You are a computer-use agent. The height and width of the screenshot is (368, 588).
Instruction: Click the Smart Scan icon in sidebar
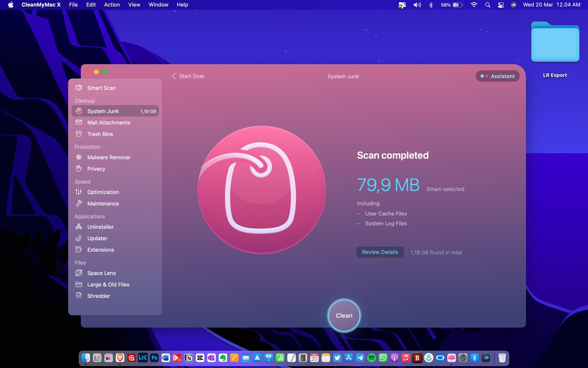click(79, 88)
